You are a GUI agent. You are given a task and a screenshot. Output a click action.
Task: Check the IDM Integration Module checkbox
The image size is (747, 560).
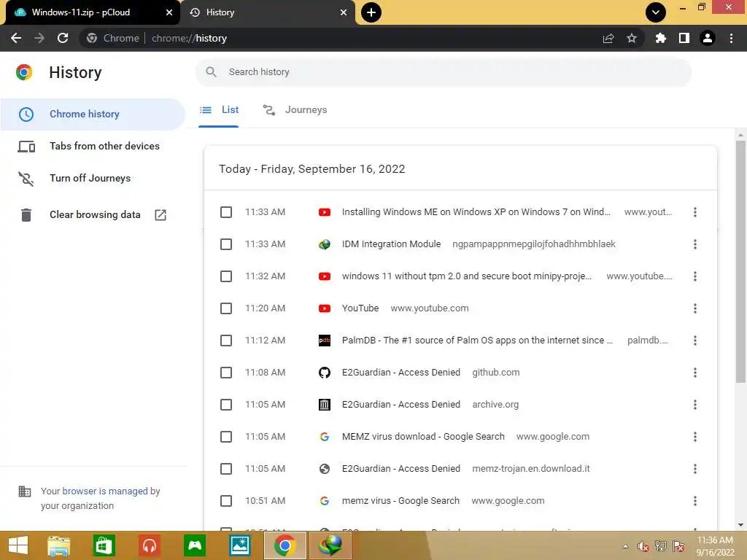coord(226,244)
